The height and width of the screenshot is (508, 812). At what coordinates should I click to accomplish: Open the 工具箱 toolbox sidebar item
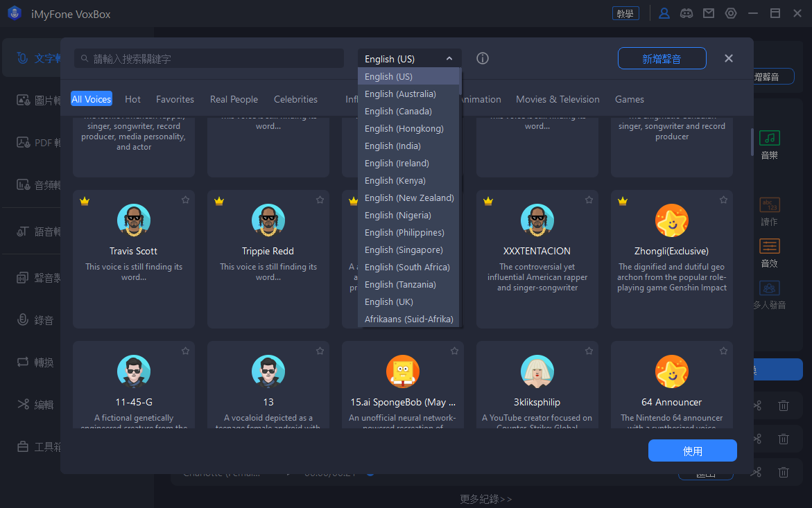[38, 446]
